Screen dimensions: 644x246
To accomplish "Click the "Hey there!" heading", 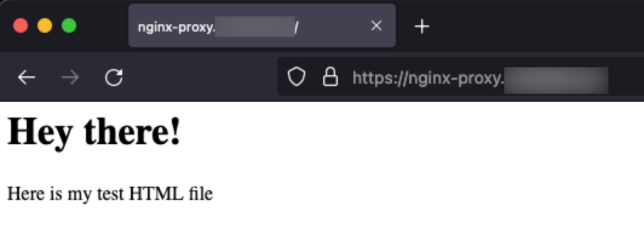I will pos(94,131).
